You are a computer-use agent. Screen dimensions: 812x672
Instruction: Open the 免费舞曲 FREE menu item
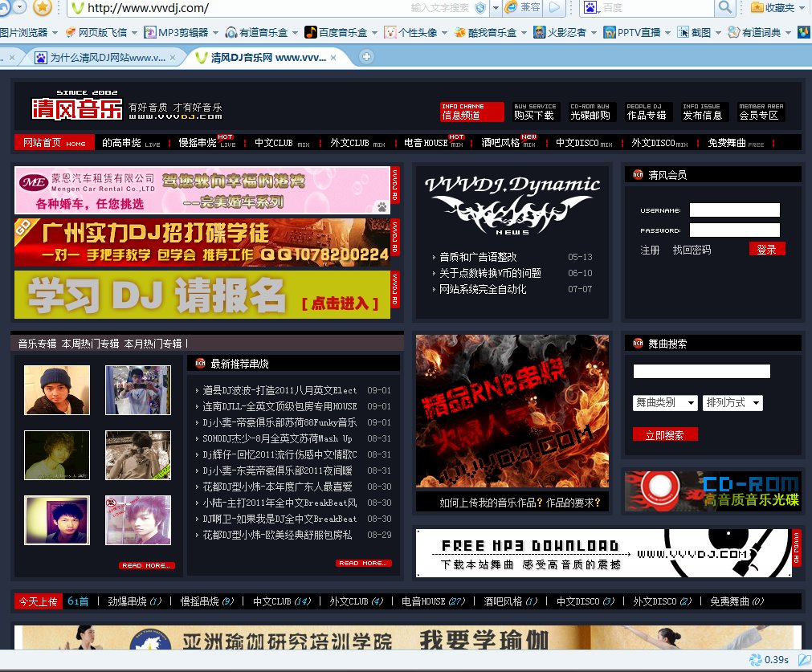(x=736, y=143)
